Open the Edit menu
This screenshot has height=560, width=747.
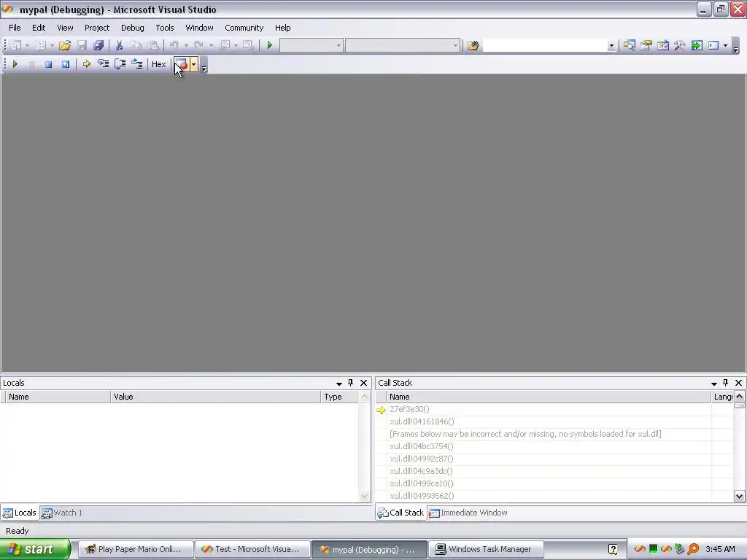point(39,28)
